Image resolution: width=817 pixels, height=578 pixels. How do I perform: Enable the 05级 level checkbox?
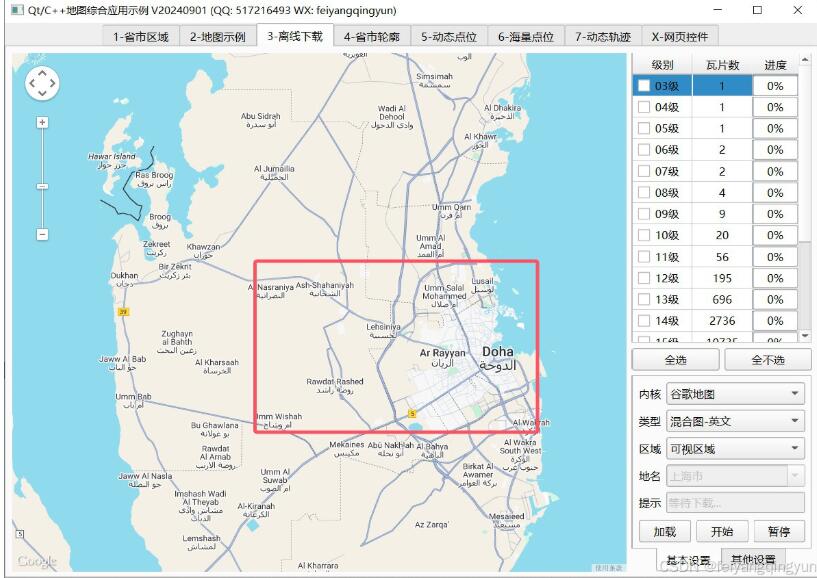tap(645, 128)
